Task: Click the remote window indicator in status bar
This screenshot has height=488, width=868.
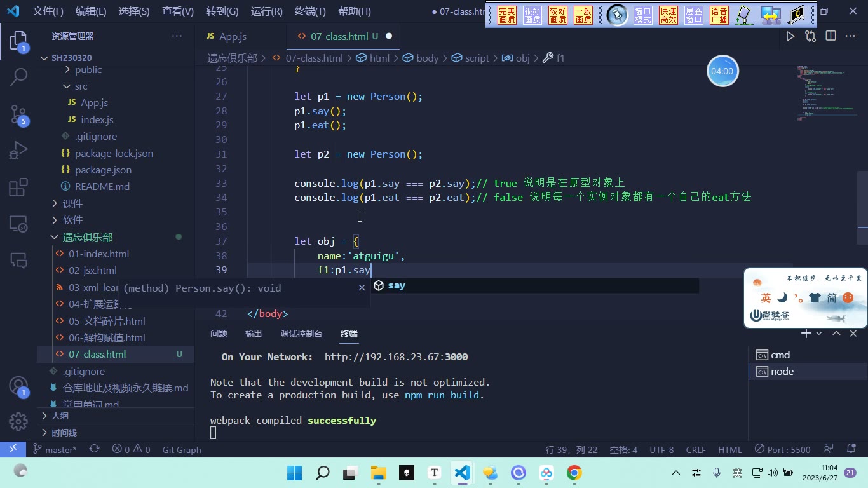Action: [13, 449]
